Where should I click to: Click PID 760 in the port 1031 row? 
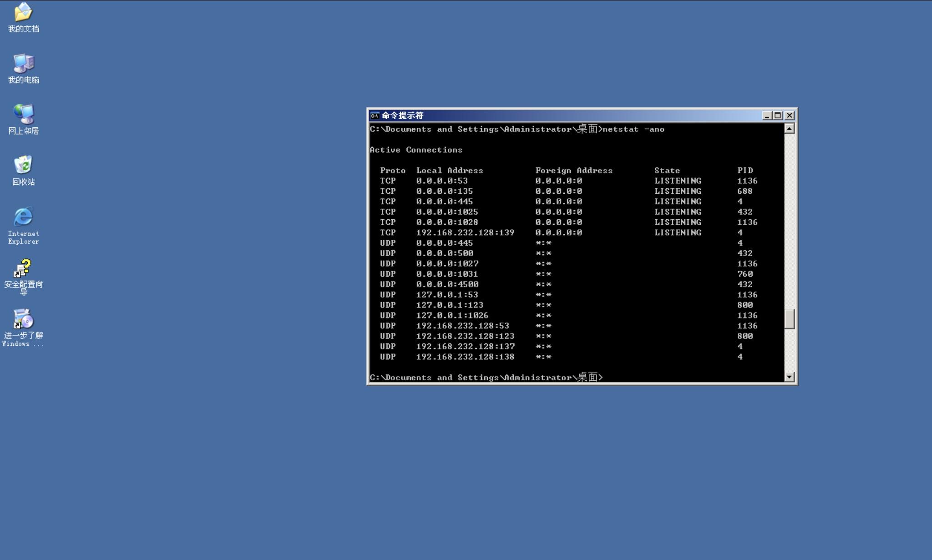[x=745, y=274]
